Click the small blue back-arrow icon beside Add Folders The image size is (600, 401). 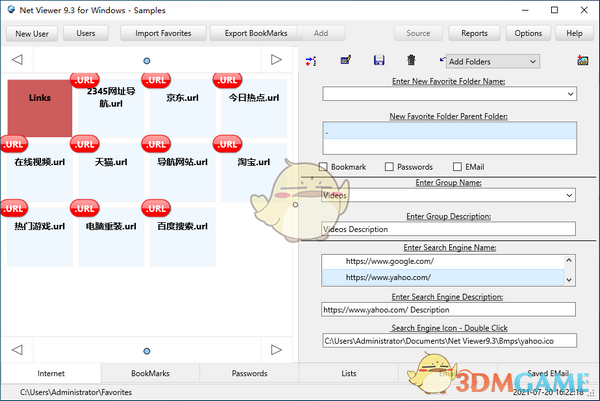pos(442,59)
